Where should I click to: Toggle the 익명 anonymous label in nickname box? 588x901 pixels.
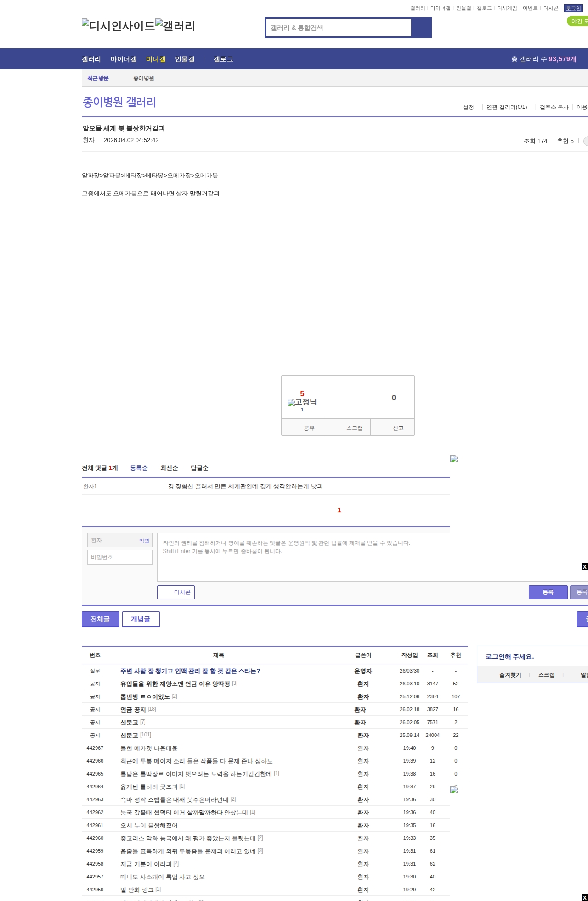[144, 541]
